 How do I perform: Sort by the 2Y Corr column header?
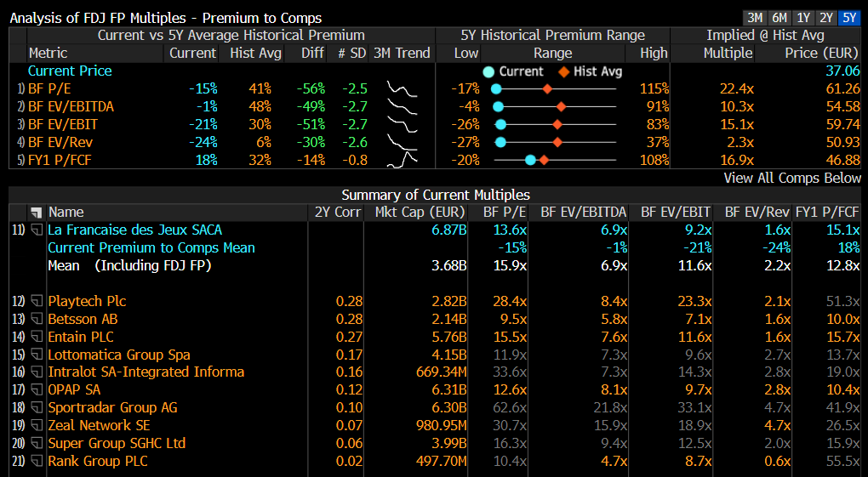coord(338,212)
